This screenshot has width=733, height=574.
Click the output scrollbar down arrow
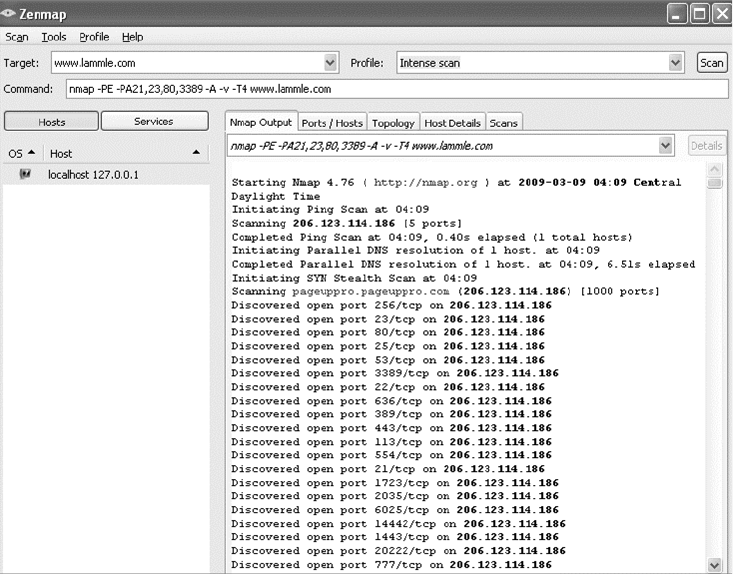click(714, 565)
